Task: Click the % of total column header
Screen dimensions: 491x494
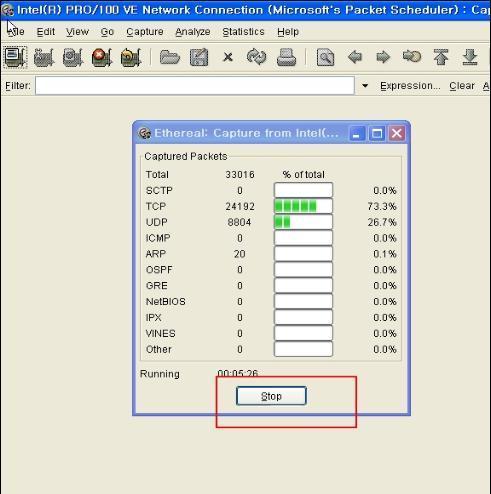Action: 303,174
